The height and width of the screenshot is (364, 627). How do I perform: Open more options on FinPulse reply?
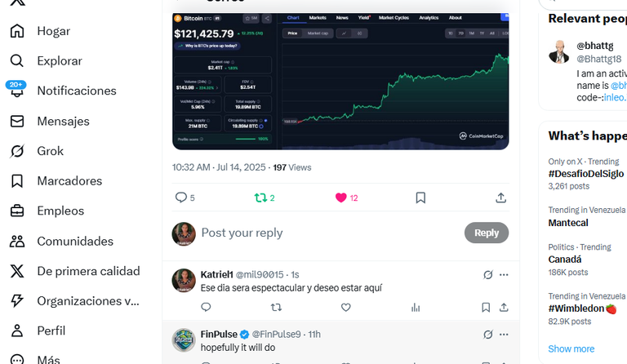coord(504,335)
